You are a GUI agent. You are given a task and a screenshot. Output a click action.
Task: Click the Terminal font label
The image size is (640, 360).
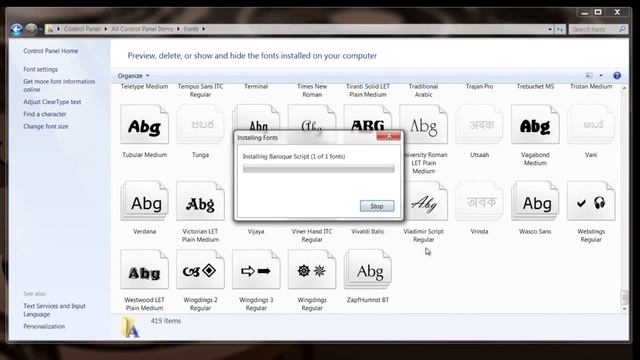(256, 87)
